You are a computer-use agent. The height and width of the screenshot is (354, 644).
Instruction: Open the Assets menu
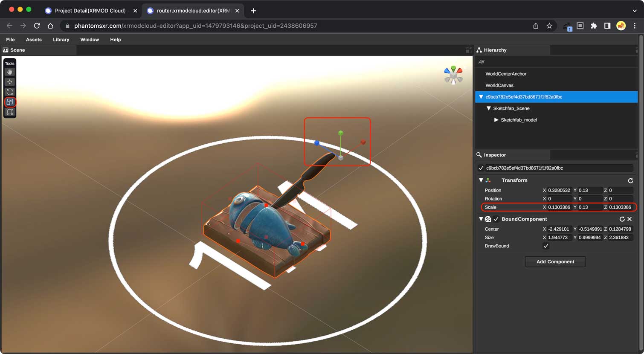click(x=34, y=40)
